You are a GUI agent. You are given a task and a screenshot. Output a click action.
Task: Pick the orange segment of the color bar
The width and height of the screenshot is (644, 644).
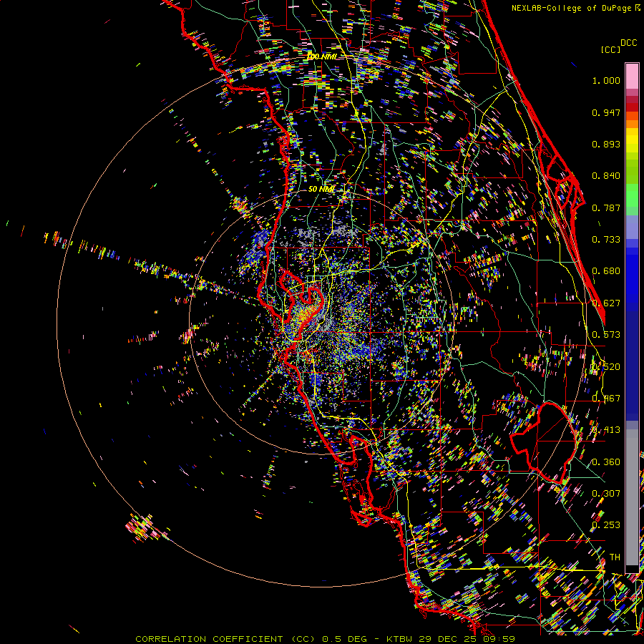pyautogui.click(x=632, y=124)
